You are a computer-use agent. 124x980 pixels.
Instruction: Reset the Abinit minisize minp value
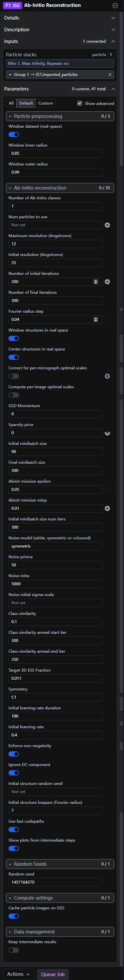[107, 508]
